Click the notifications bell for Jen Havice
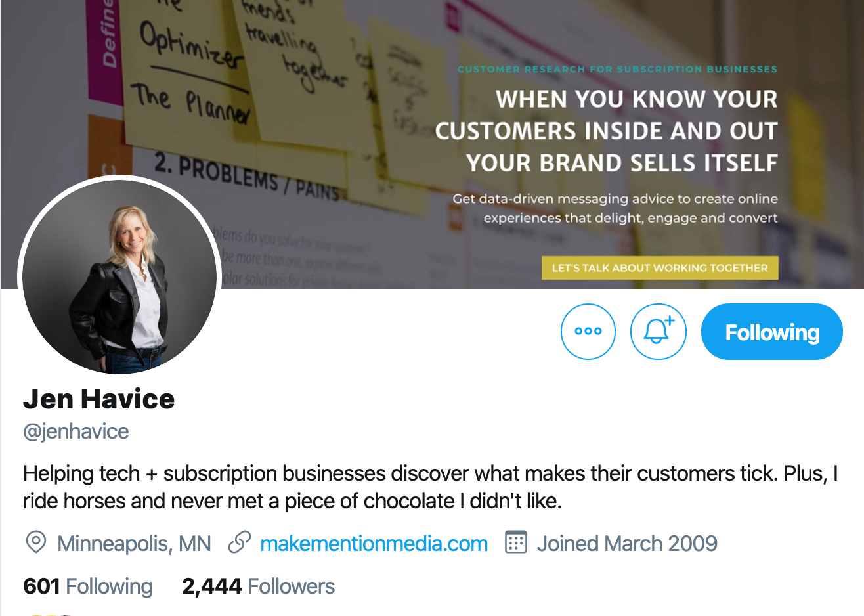 pyautogui.click(x=658, y=332)
